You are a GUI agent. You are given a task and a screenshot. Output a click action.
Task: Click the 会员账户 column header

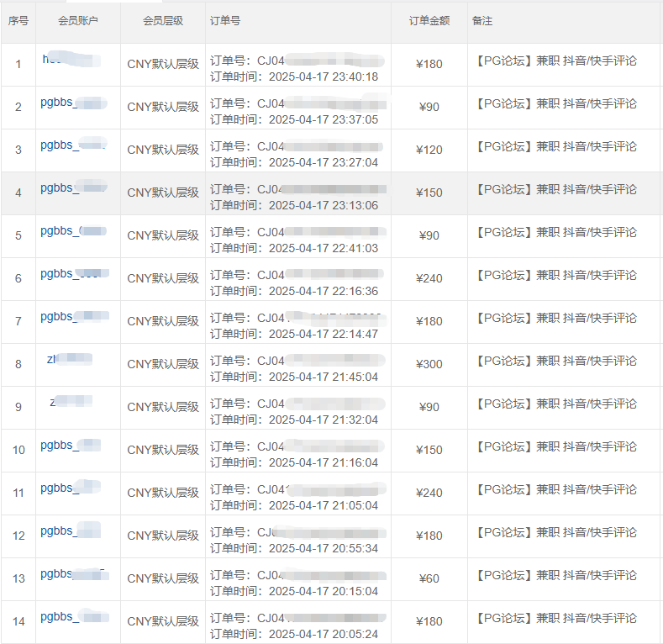point(77,21)
